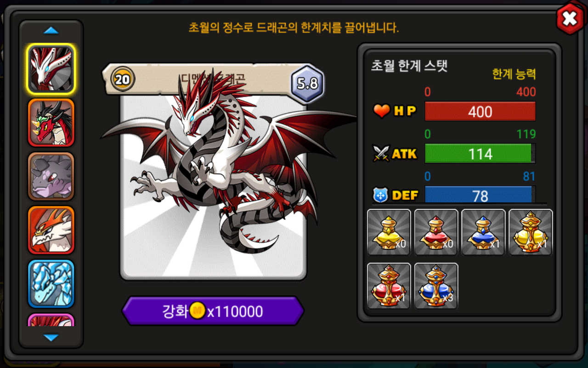Use the large yellow essence potion x1
The width and height of the screenshot is (588, 368).
click(531, 232)
